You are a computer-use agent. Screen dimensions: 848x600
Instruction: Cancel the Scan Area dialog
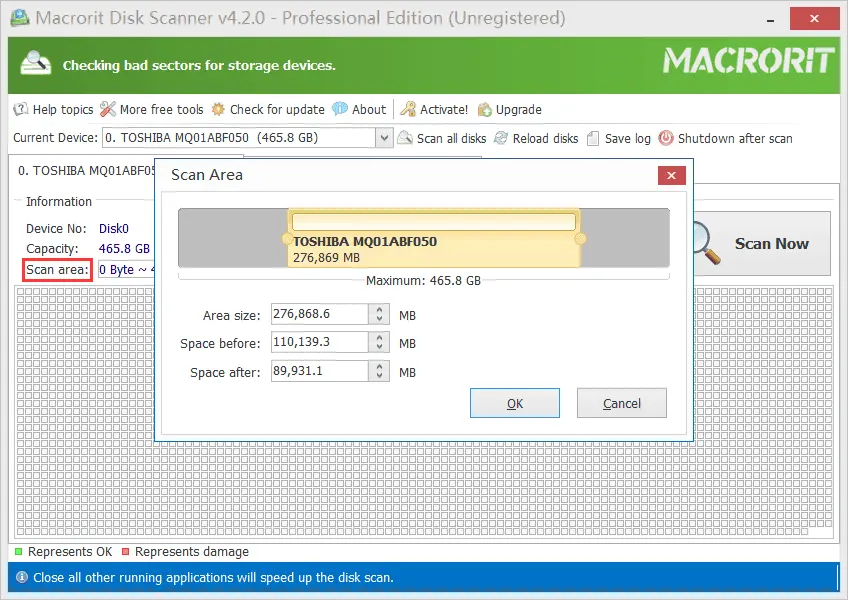[622, 403]
